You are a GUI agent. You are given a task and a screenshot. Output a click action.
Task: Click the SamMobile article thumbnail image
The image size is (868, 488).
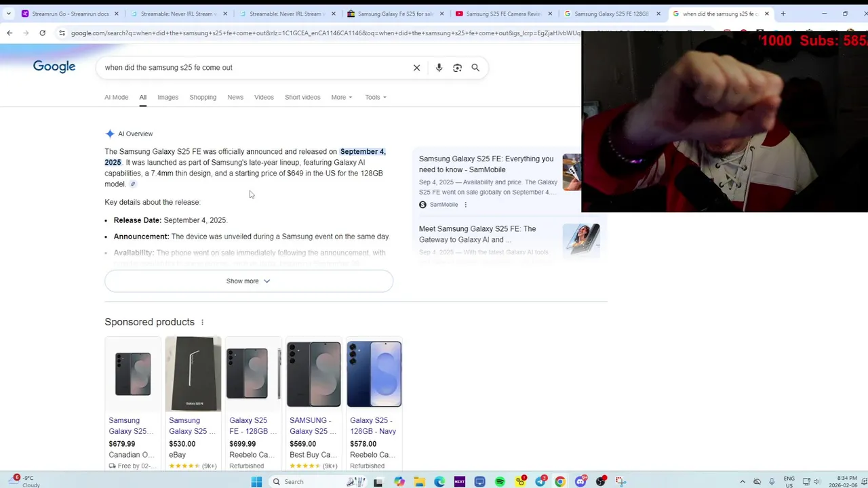pyautogui.click(x=572, y=172)
